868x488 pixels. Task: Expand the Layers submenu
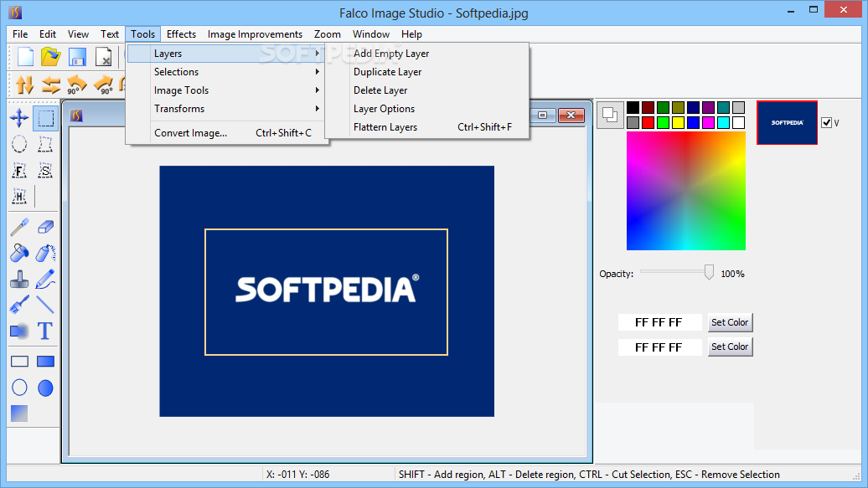tap(228, 54)
